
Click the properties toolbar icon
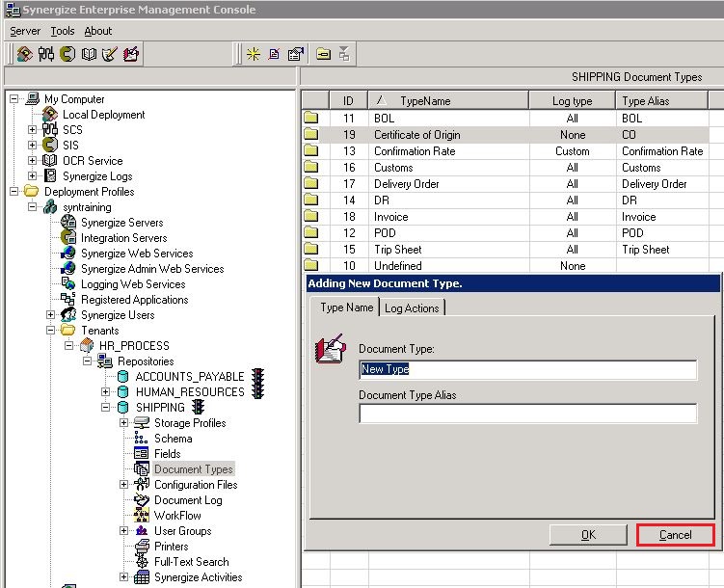(x=296, y=54)
